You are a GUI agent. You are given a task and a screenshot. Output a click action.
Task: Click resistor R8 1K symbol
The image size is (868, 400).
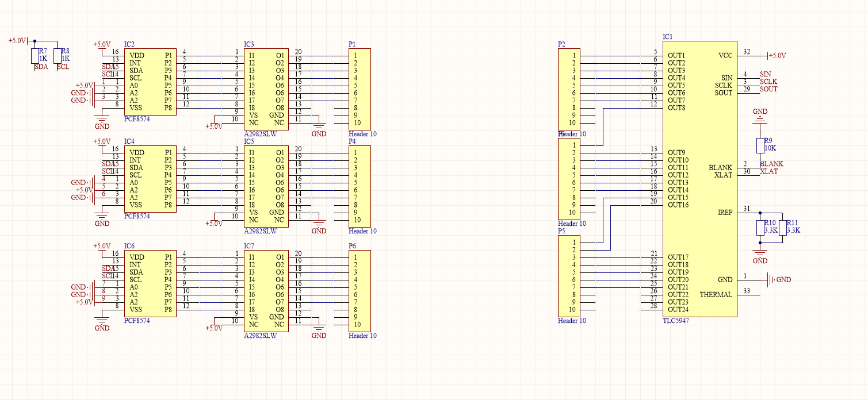57,56
